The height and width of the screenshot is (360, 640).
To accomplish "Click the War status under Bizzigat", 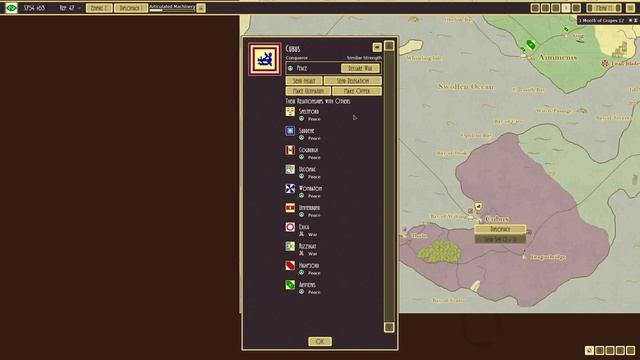I will 308,253.
